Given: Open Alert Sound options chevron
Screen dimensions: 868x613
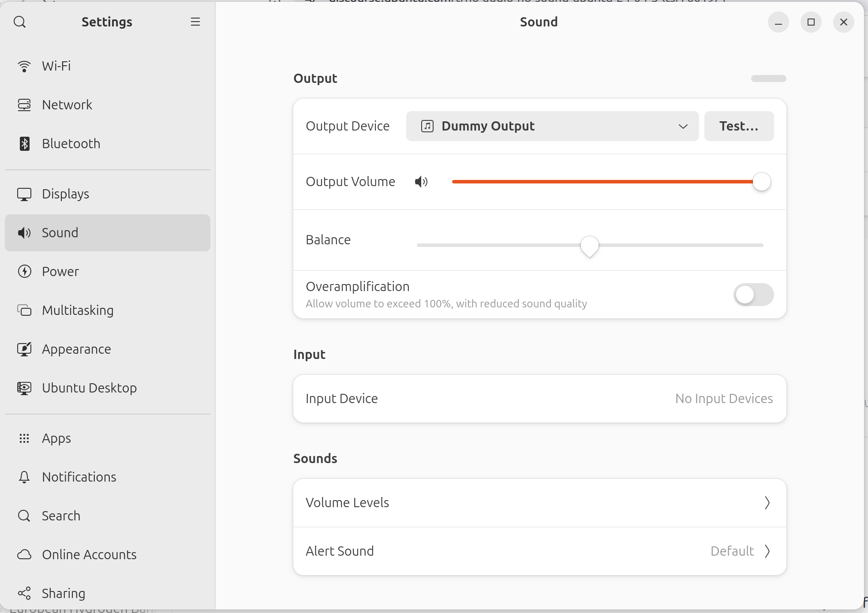Looking at the screenshot, I should pos(767,551).
